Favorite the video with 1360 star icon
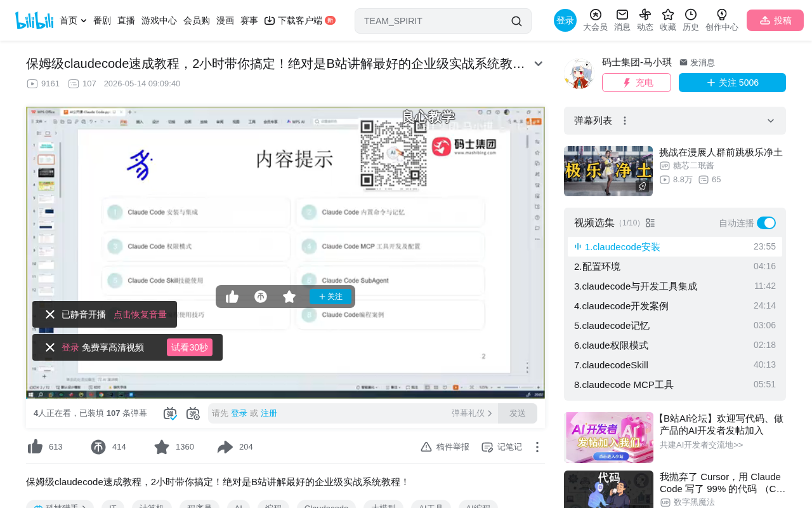The width and height of the screenshot is (812, 508). point(162,447)
